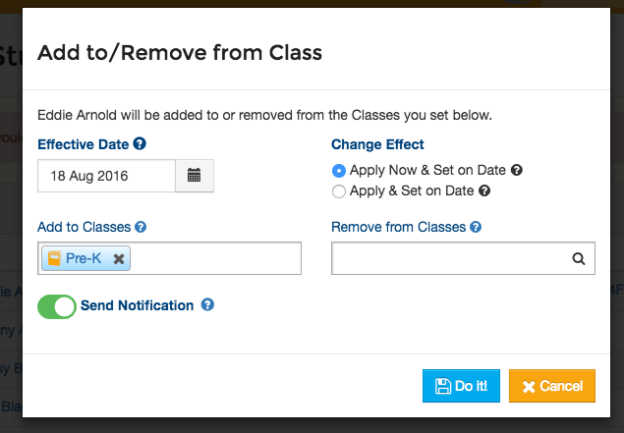Click the Effective Date text field

pyautogui.click(x=106, y=176)
